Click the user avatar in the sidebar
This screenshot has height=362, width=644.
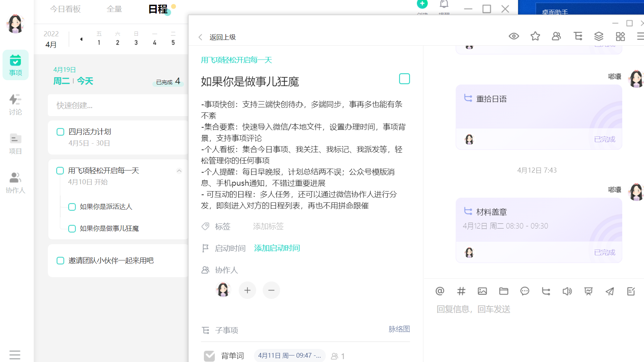(15, 24)
